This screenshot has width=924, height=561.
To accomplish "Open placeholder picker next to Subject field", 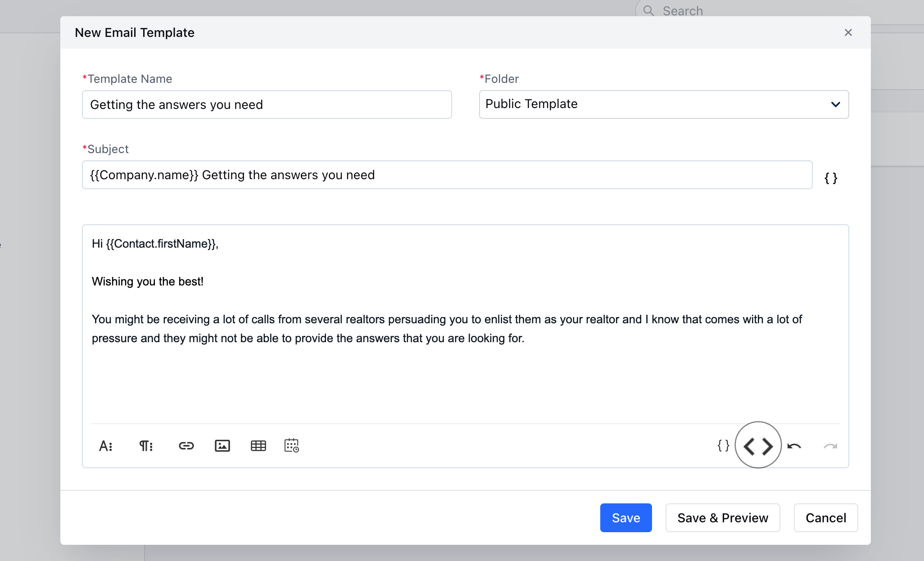I will point(831,178).
